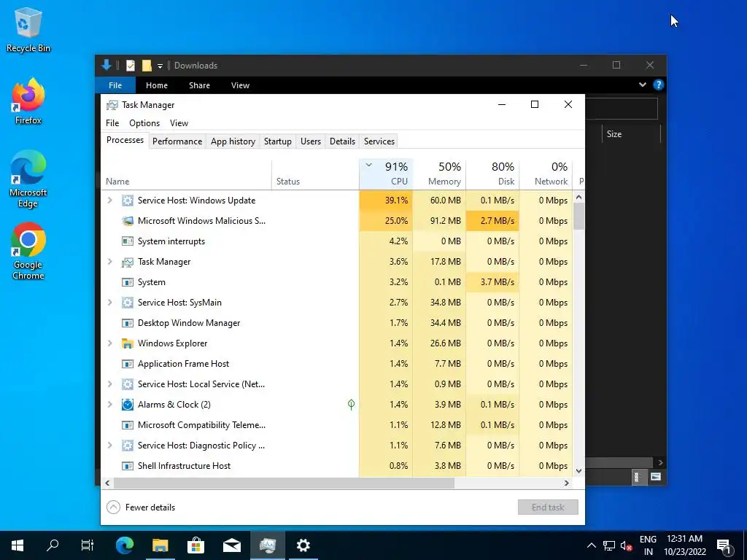The height and width of the screenshot is (560, 747).
Task: Click Task Manager taskbar button
Action: coord(268,545)
